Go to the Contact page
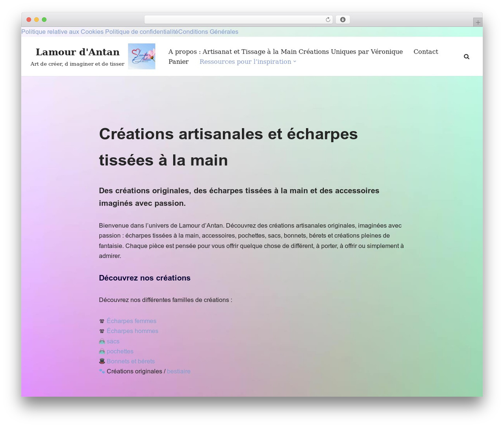Screen dimensions: 504x427 426,52
